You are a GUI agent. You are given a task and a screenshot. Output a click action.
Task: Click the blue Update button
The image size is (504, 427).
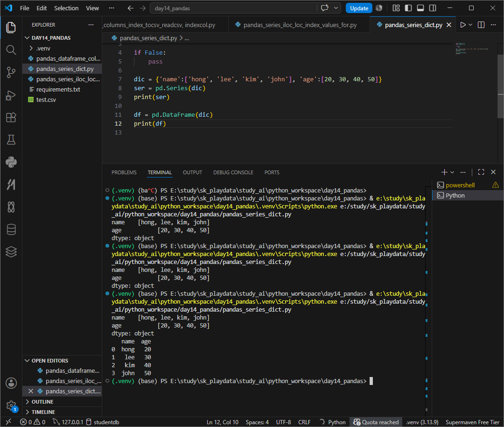[359, 8]
